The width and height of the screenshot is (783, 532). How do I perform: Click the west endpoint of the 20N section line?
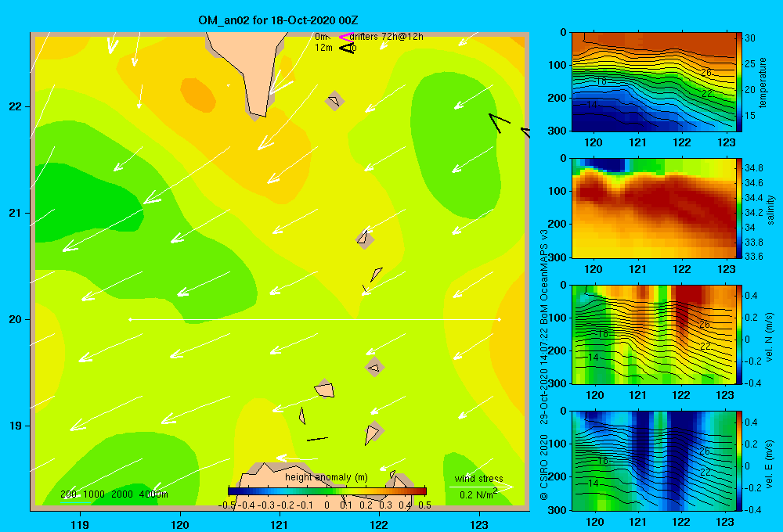(130, 319)
